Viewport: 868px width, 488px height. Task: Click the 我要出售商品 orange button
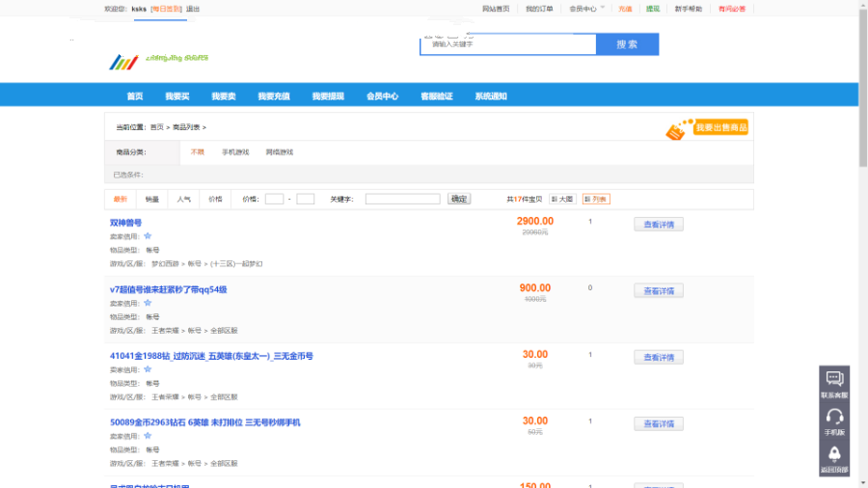point(720,128)
